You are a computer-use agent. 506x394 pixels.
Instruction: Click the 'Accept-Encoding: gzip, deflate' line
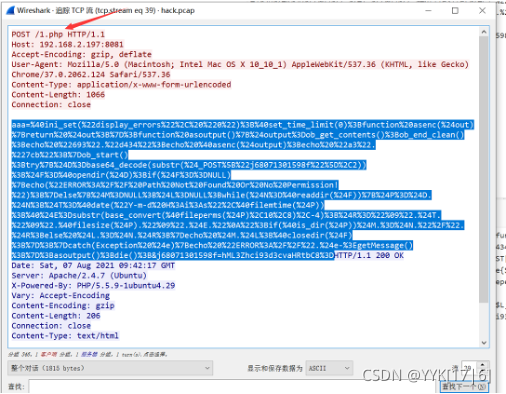81,54
